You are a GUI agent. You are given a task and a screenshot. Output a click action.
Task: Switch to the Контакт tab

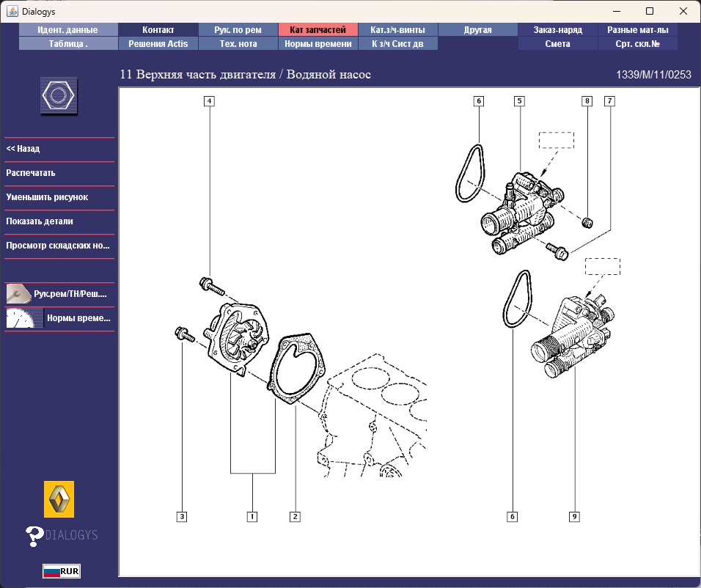tap(158, 30)
